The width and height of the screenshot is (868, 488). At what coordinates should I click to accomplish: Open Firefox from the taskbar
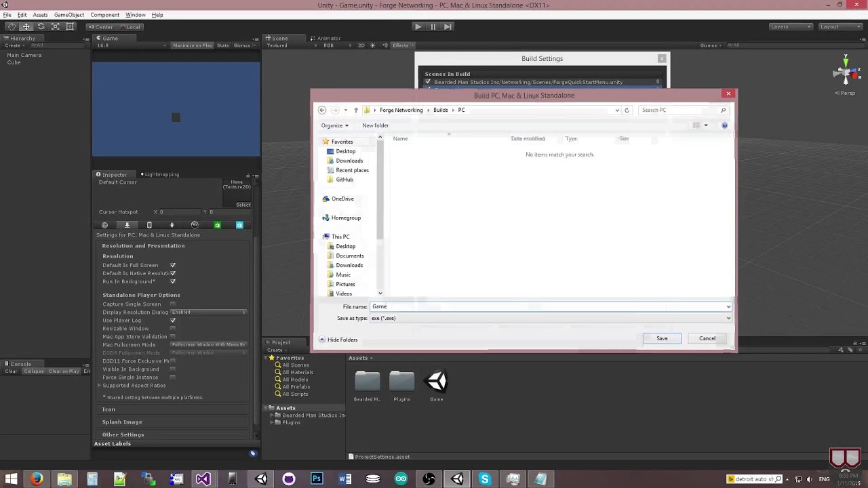[37, 479]
